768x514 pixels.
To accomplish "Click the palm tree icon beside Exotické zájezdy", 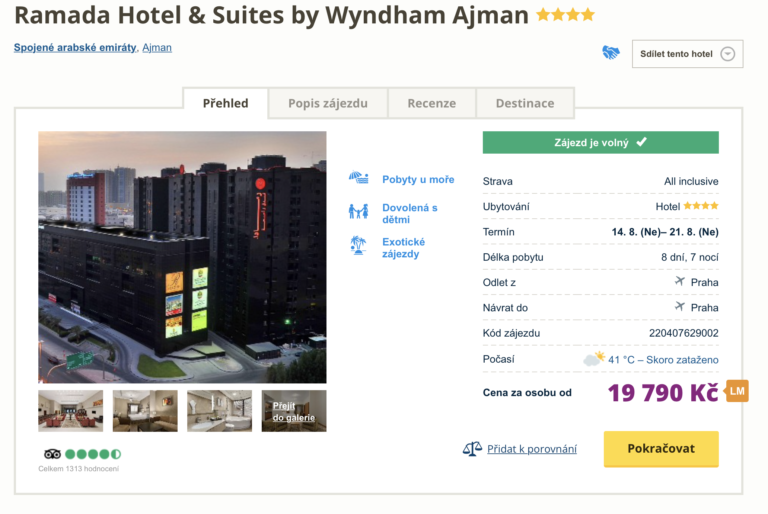I will [x=358, y=245].
